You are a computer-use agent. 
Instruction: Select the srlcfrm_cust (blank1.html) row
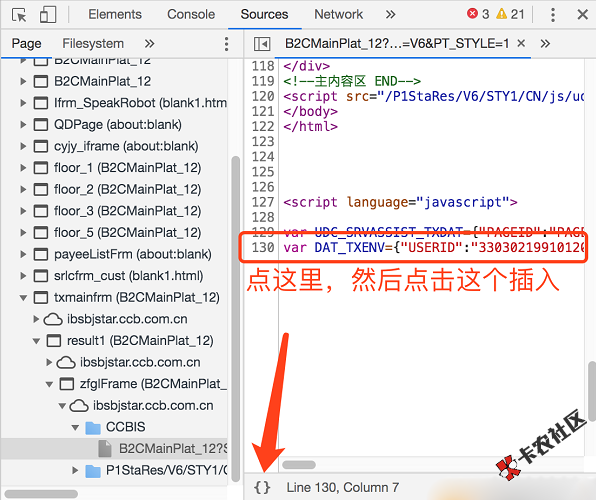[114, 276]
